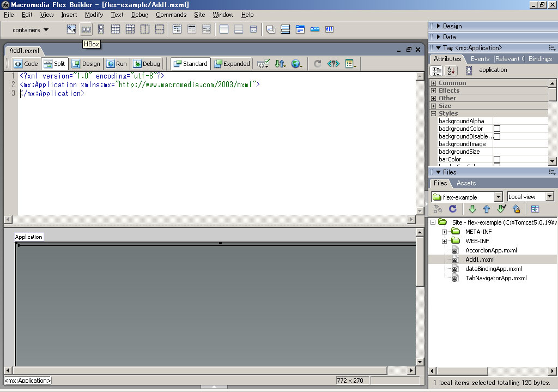
Task: Click the Run button
Action: [117, 64]
